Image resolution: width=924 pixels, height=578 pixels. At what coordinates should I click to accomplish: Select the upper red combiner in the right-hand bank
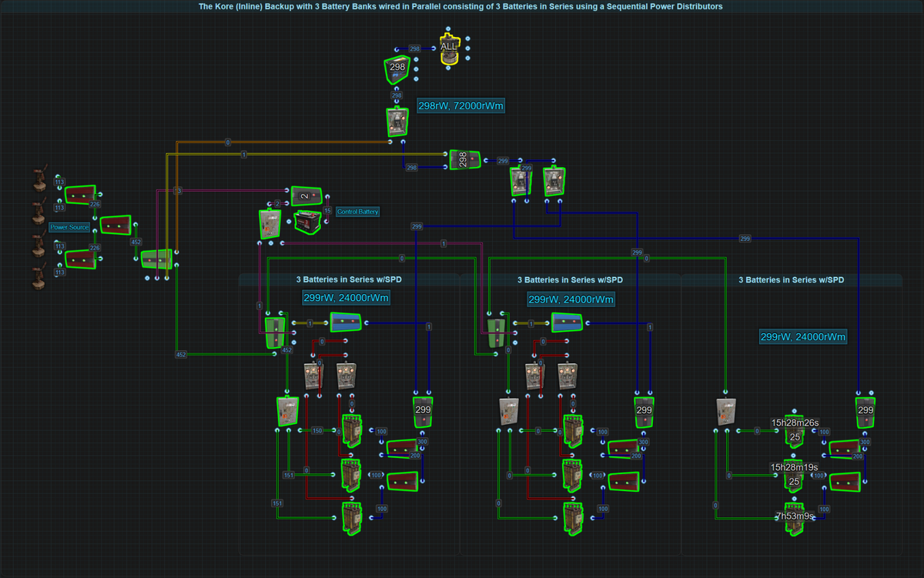pos(845,450)
